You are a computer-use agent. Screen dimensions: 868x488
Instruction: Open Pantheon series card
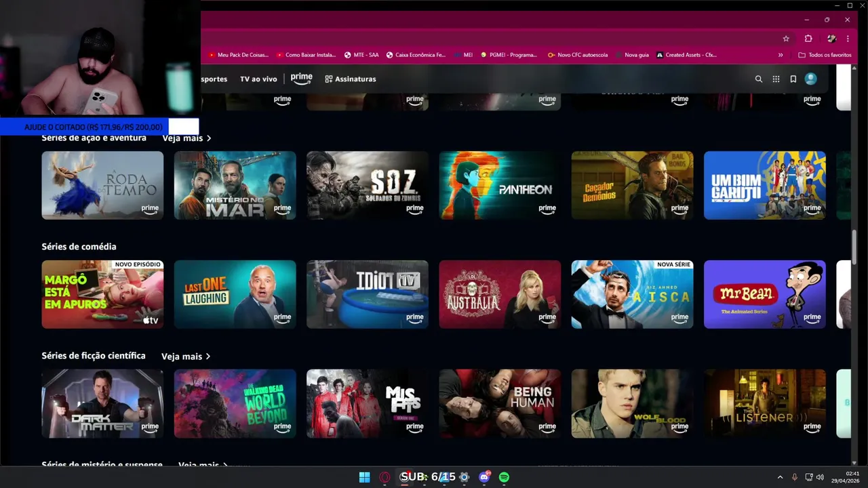point(500,185)
